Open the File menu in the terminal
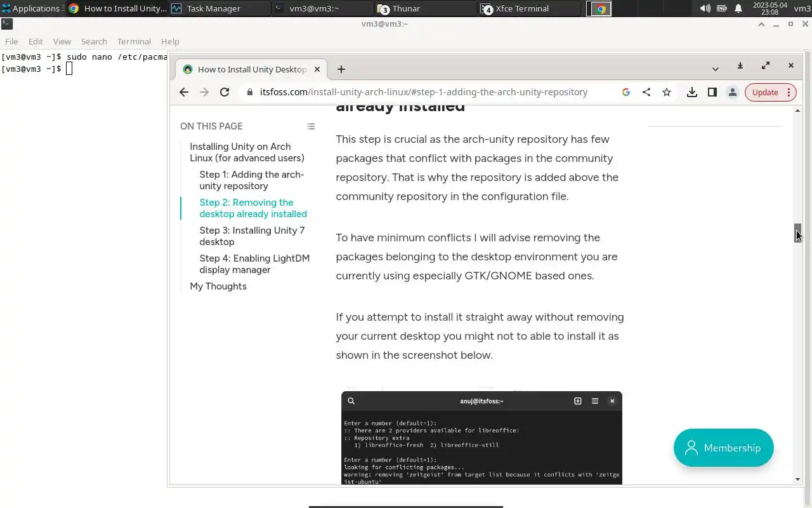The width and height of the screenshot is (812, 508). tap(11, 41)
